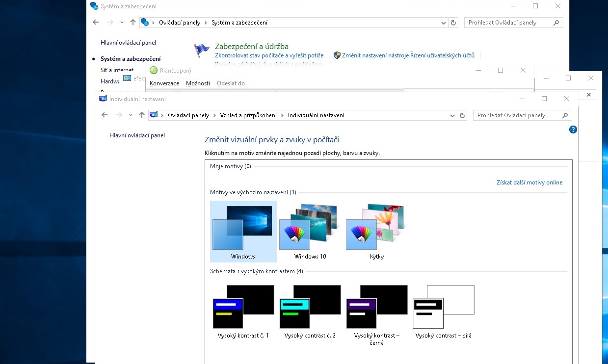Screen dimensions: 608x364
Task: Click Vzhled a přizpůsobení breadcrumb
Action: (248, 115)
